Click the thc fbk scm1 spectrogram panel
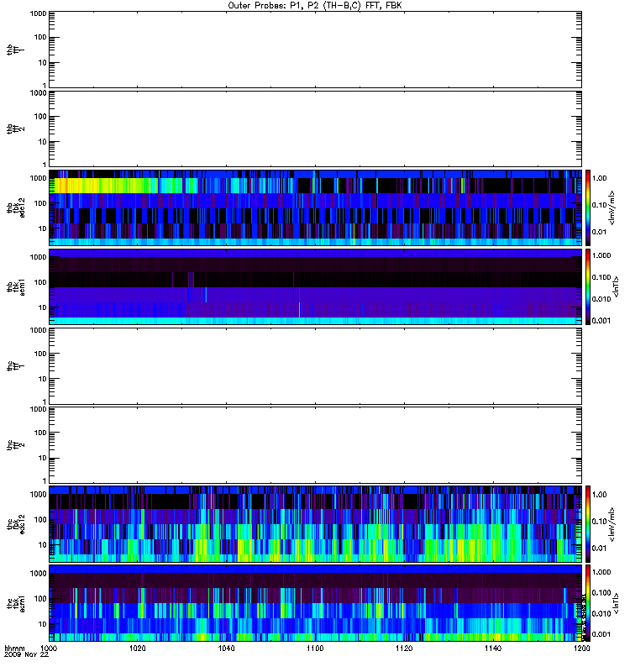Viewport: 630px width, 672px height. point(315,603)
